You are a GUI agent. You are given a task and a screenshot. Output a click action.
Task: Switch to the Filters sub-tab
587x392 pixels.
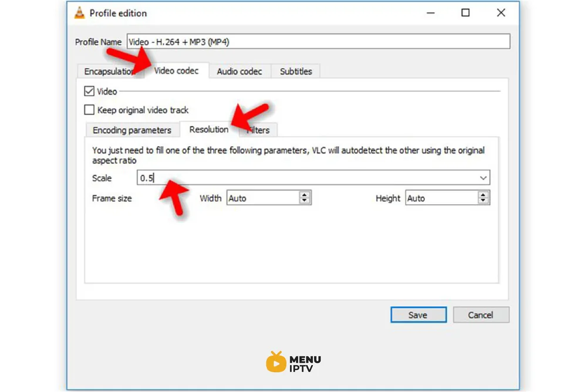pos(258,130)
